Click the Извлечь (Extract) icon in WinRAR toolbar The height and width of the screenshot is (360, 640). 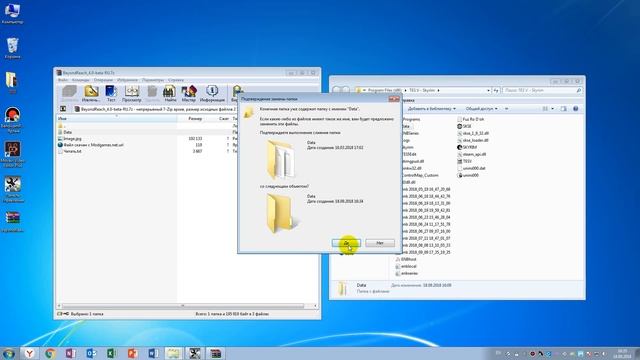pos(91,93)
